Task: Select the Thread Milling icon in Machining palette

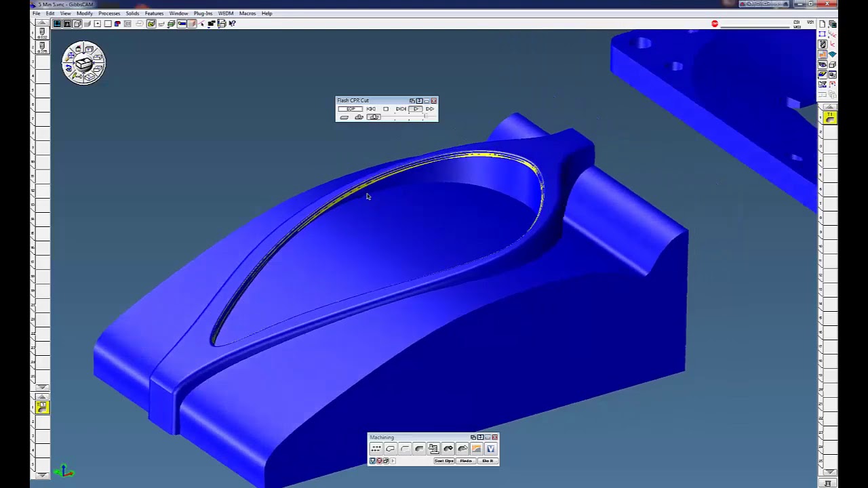Action: pos(433,449)
